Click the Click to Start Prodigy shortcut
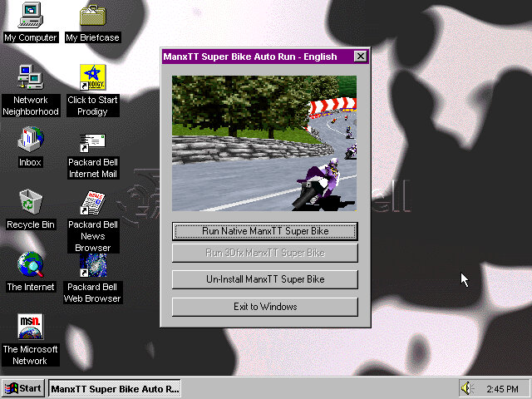The image size is (532, 399). 92,78
